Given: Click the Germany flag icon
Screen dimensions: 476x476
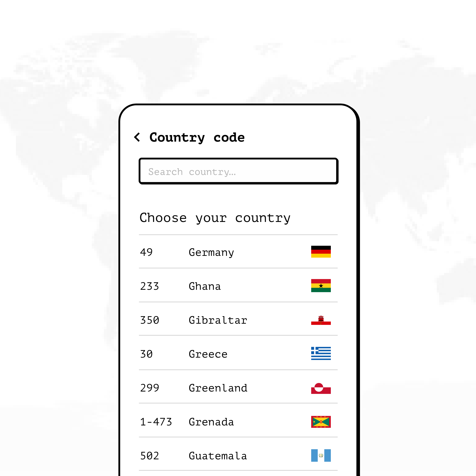Looking at the screenshot, I should click(321, 252).
